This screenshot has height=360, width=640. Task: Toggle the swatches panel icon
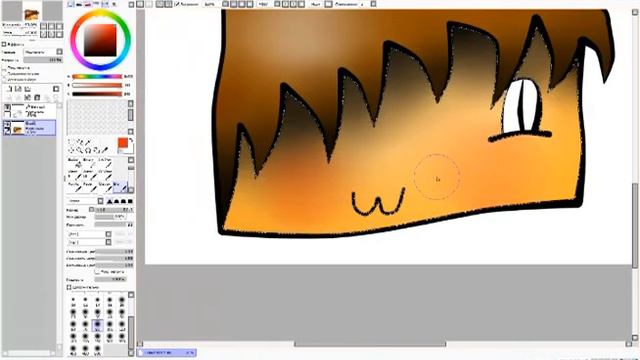click(105, 4)
